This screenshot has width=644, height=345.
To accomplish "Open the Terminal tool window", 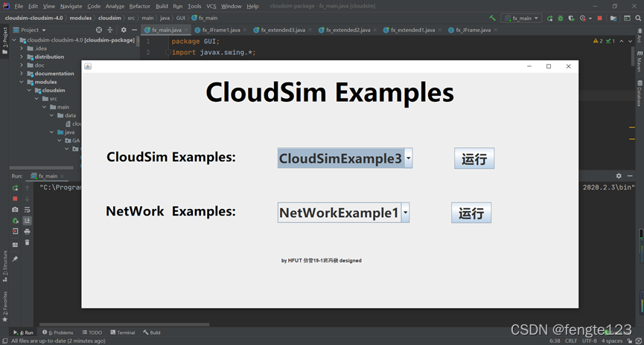I will 123,332.
